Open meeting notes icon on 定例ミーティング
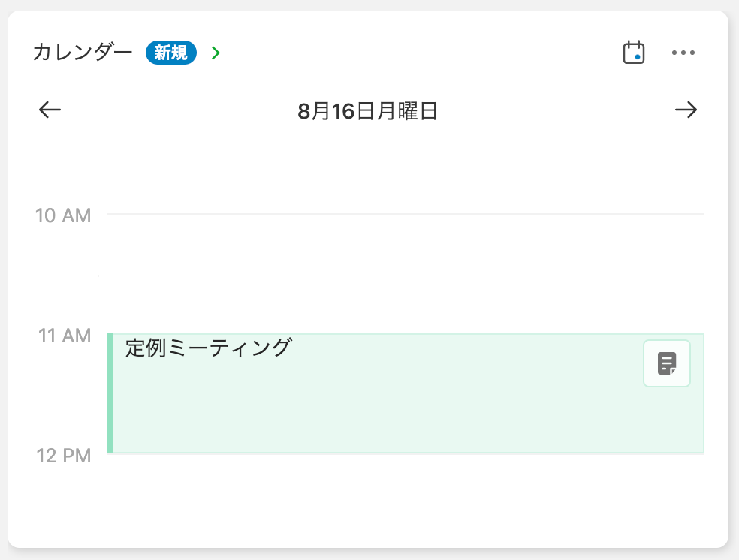 click(666, 363)
